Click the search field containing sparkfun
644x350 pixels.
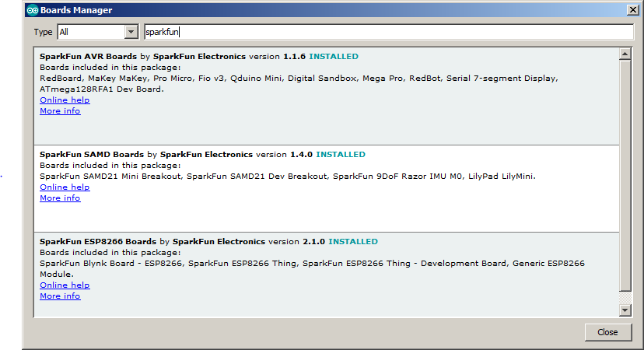[x=389, y=32]
